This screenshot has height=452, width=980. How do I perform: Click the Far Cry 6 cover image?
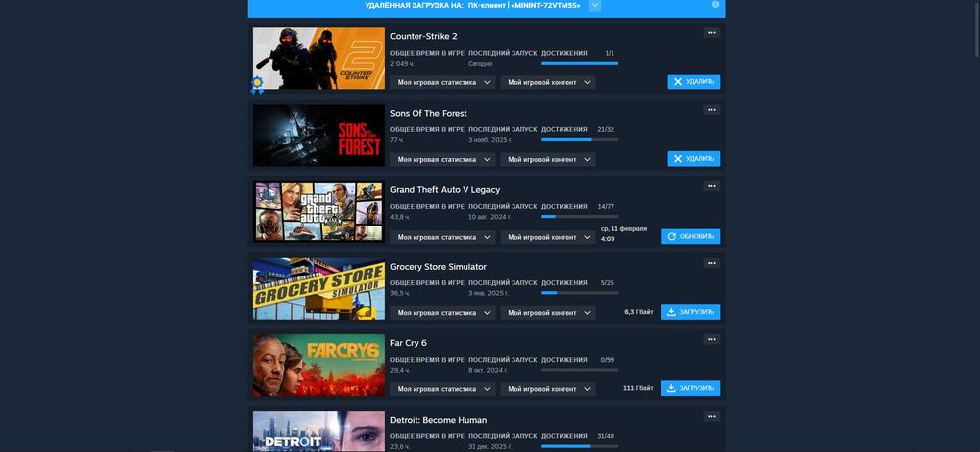pos(318,365)
